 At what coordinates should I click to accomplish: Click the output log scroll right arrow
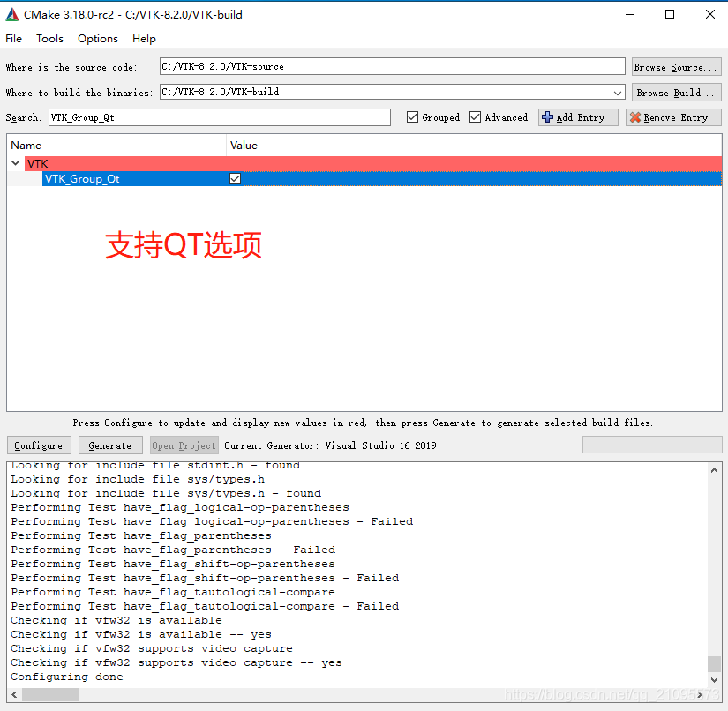click(x=700, y=695)
